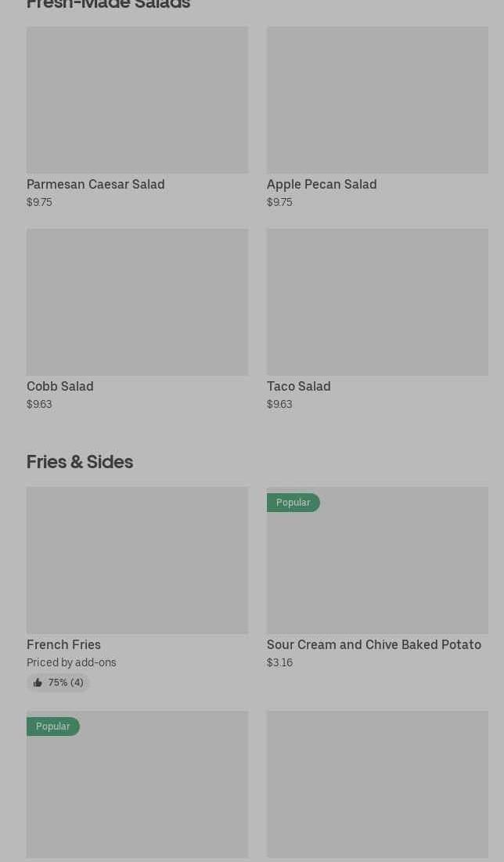Image resolution: width=504 pixels, height=862 pixels.
Task: Click the 75% (4) rating on French Fries
Action: click(x=66, y=683)
